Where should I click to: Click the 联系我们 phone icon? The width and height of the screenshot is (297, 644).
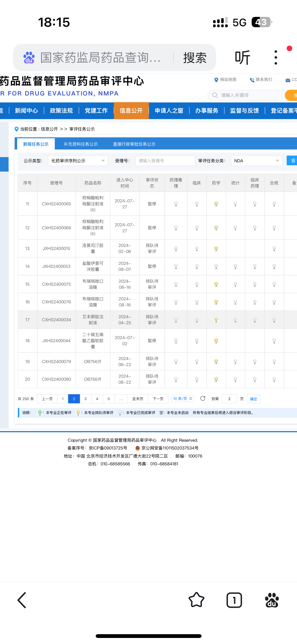coord(252,80)
